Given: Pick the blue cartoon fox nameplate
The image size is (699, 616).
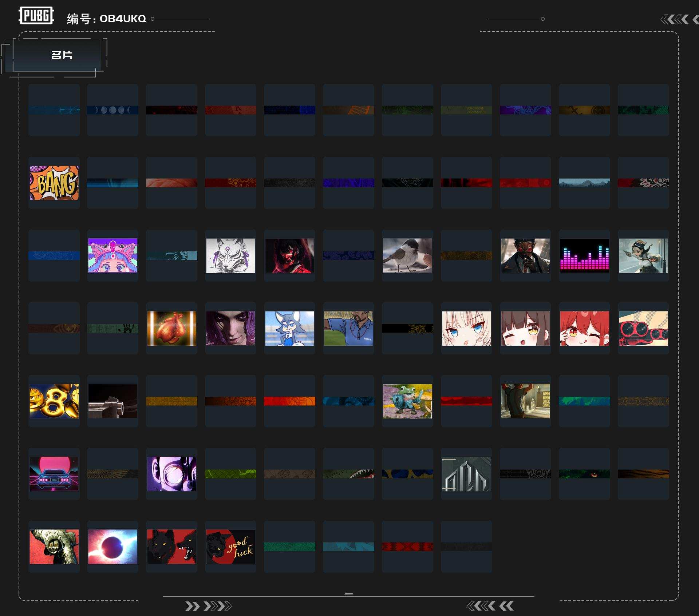Looking at the screenshot, I should click(289, 328).
